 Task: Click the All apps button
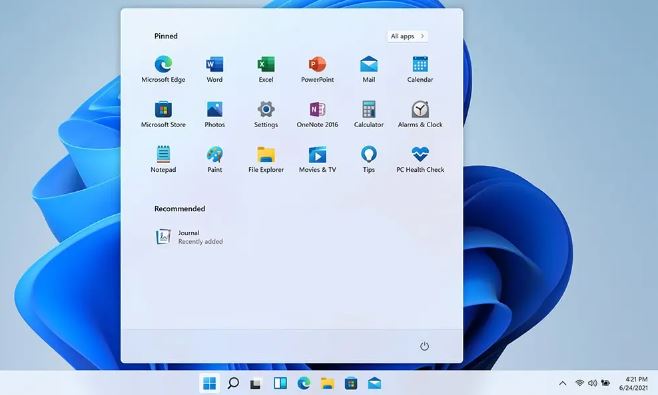pos(407,36)
